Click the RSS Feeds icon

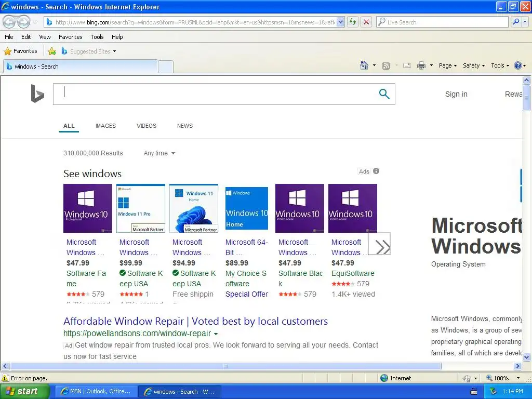386,66
